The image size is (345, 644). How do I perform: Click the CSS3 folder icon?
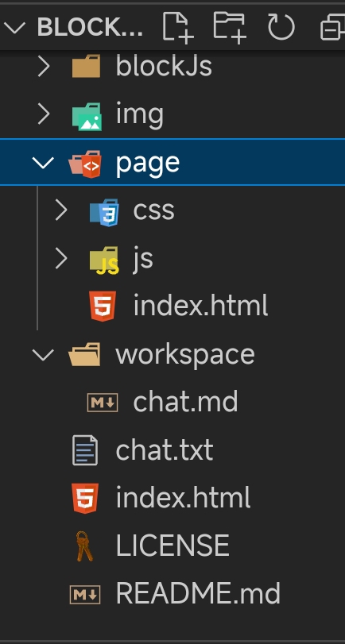coord(104,212)
